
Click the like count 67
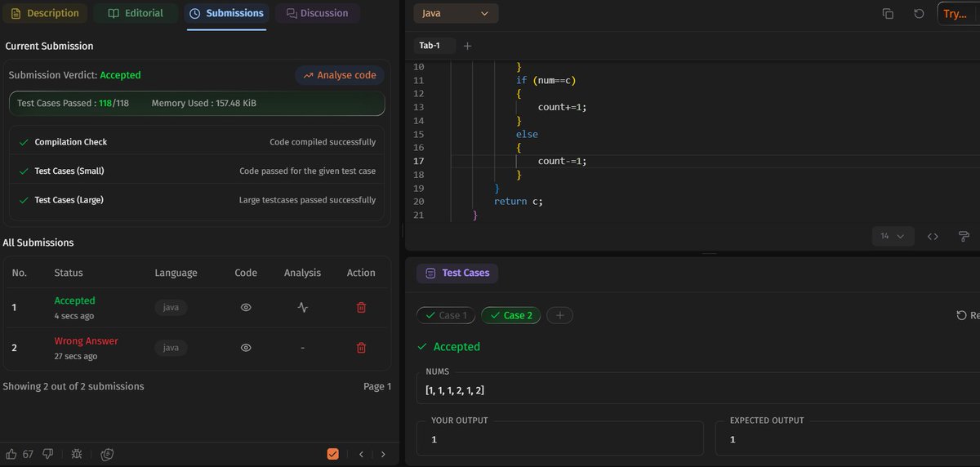pyautogui.click(x=28, y=455)
